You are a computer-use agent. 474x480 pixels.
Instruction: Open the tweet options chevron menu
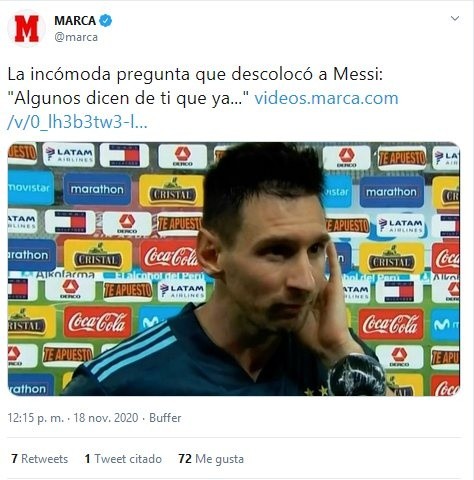click(455, 18)
